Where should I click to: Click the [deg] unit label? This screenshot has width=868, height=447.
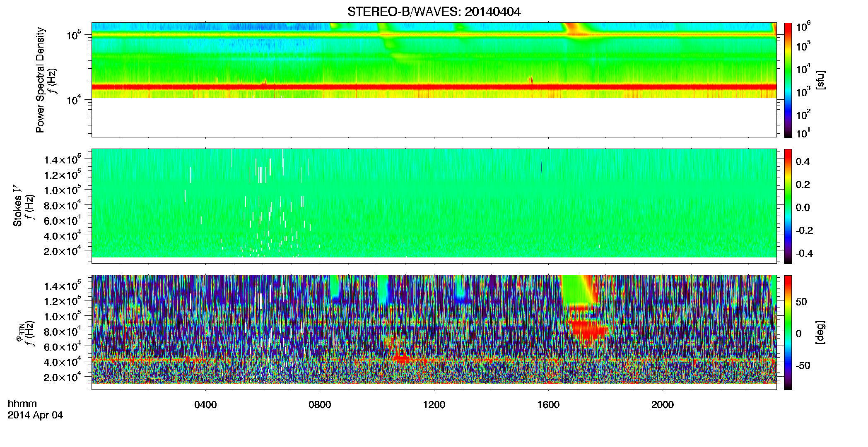click(x=820, y=332)
